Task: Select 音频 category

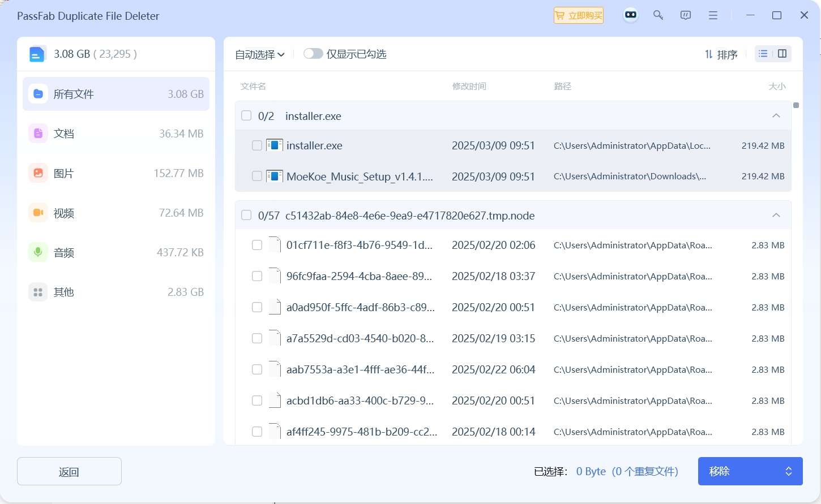Action: pyautogui.click(x=116, y=252)
